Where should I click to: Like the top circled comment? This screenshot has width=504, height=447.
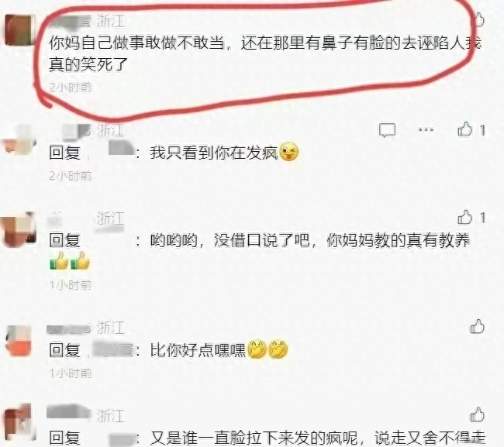(478, 20)
